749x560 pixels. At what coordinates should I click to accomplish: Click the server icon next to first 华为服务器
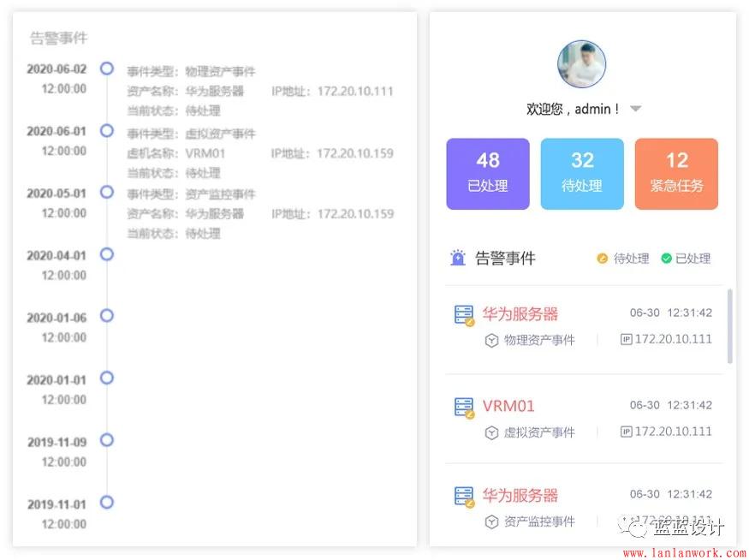pos(464,315)
